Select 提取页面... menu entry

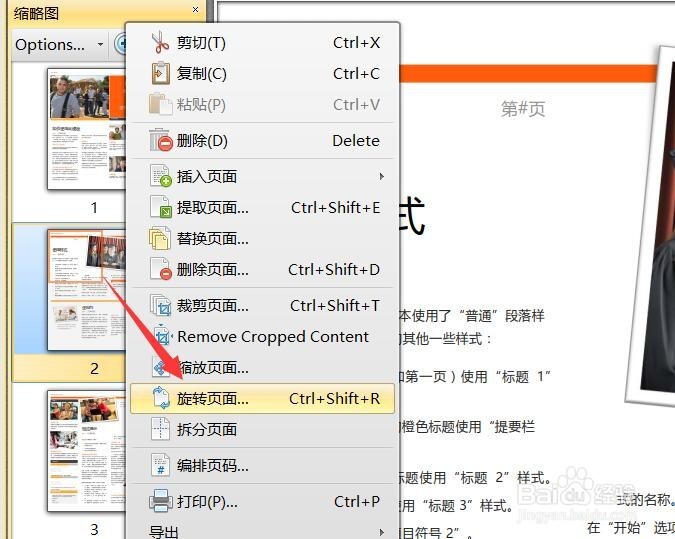(x=263, y=207)
